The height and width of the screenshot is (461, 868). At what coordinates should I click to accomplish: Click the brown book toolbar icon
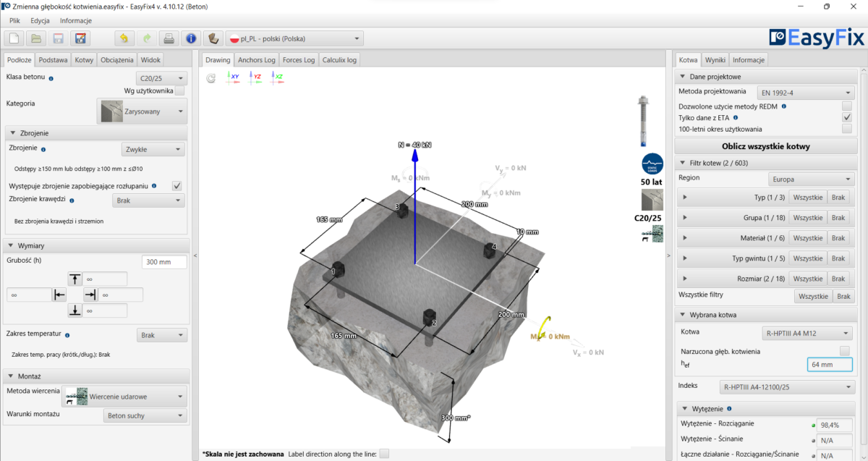213,38
